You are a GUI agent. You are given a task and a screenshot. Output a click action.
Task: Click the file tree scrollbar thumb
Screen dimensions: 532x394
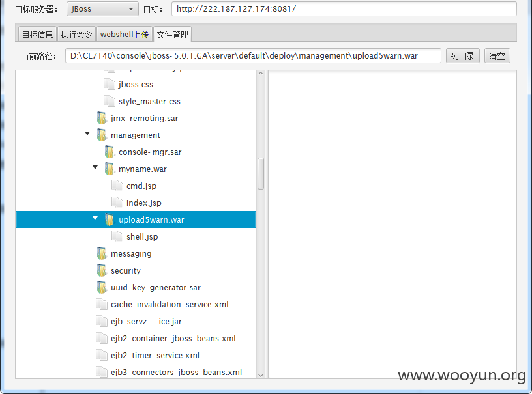261,173
